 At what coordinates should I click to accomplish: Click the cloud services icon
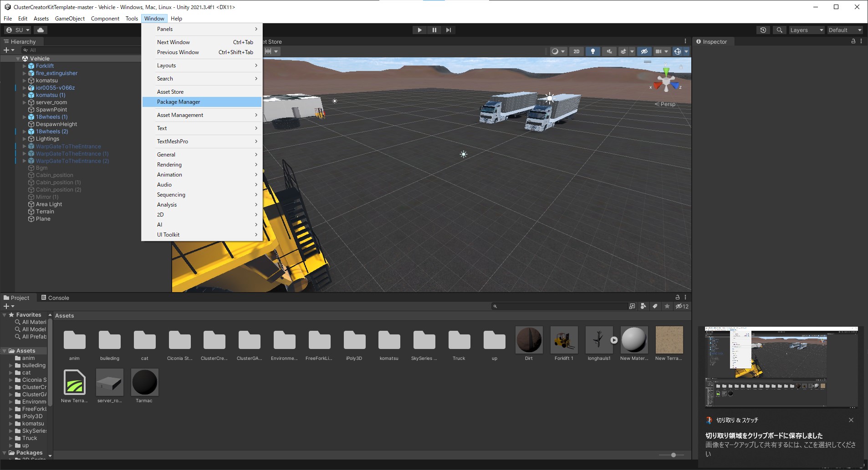41,30
